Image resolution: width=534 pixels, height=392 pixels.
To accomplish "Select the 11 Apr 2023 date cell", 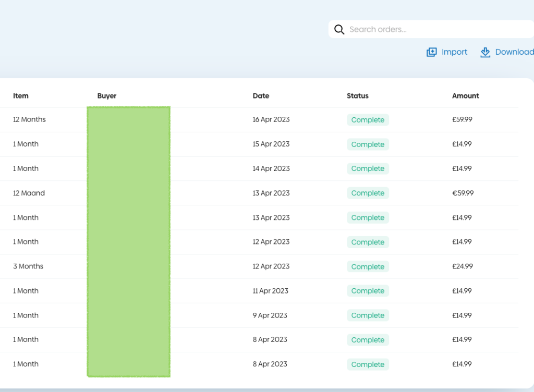I will [x=270, y=291].
